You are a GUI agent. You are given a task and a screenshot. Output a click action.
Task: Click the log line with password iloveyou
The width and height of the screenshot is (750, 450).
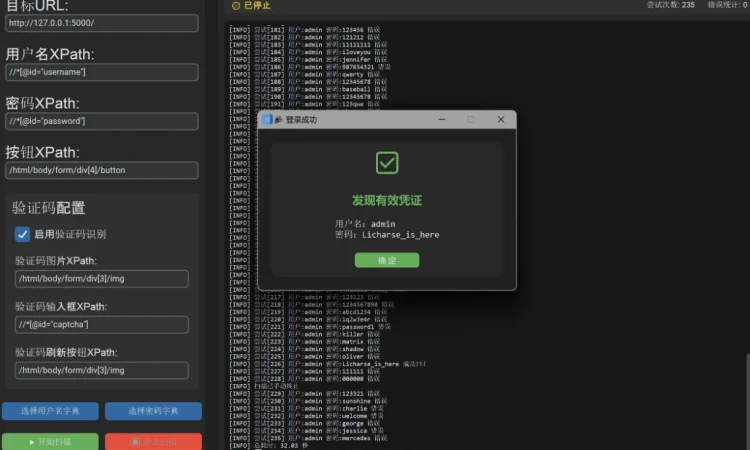(308, 52)
